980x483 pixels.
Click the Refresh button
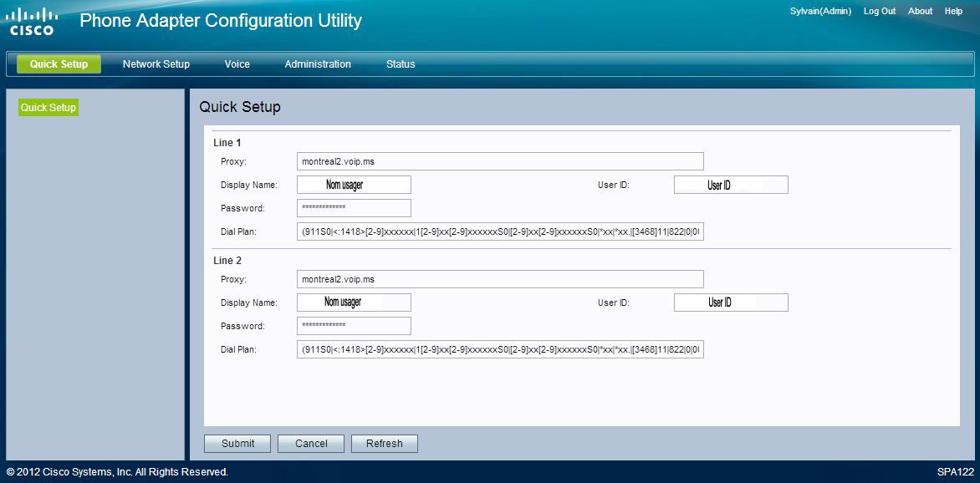pyautogui.click(x=384, y=444)
